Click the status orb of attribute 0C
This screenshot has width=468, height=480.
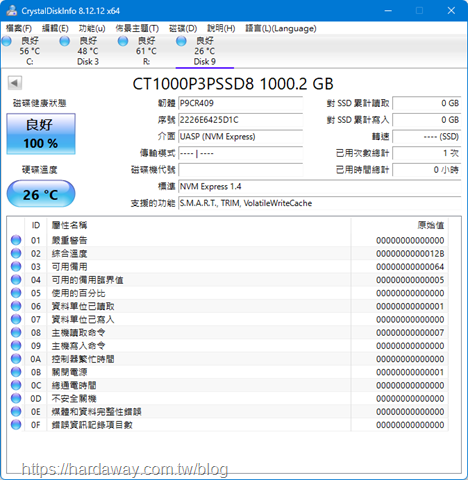pos(16,385)
